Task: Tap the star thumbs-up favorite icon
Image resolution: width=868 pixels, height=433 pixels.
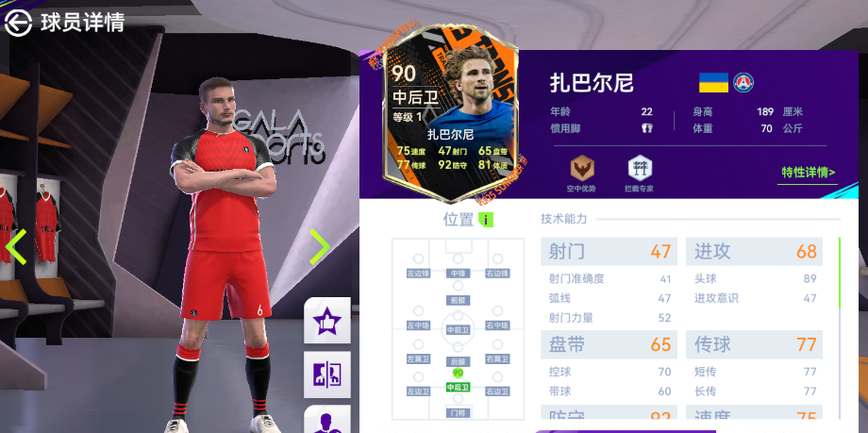Action: click(327, 321)
